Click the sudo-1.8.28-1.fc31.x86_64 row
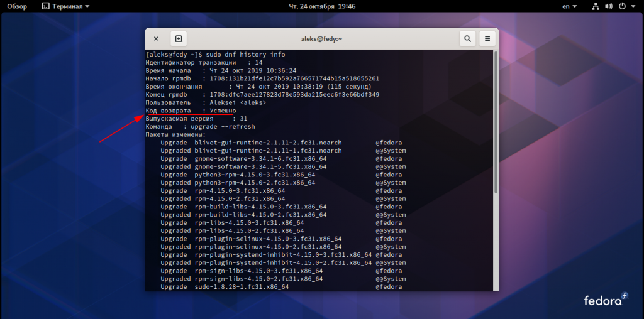The height and width of the screenshot is (319, 644). coord(281,287)
